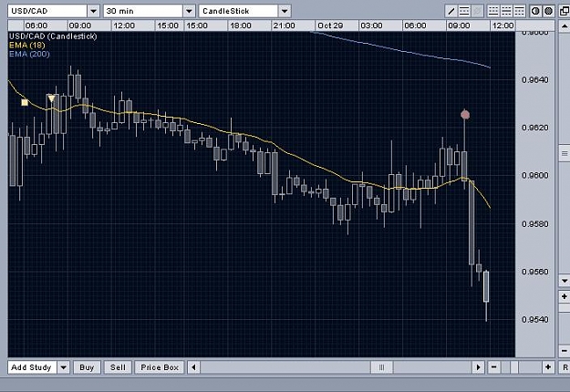Open the 30 min timeframe dropdown

189,11
